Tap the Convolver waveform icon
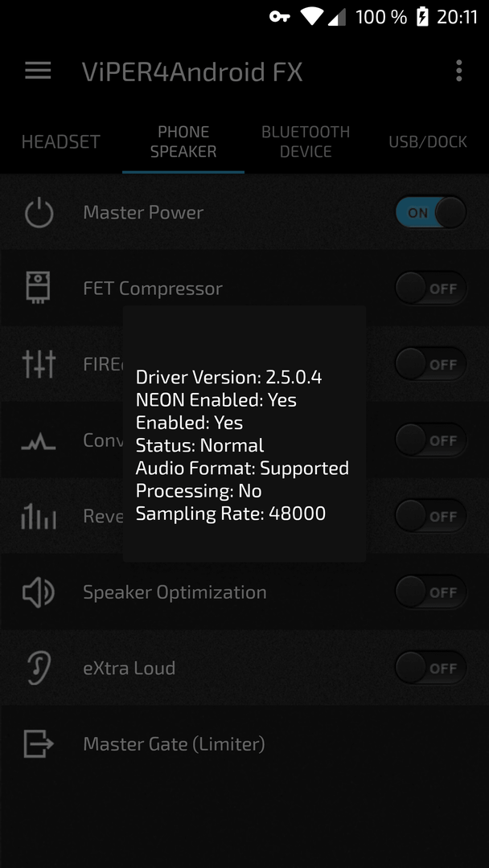The height and width of the screenshot is (868, 489). click(x=39, y=441)
